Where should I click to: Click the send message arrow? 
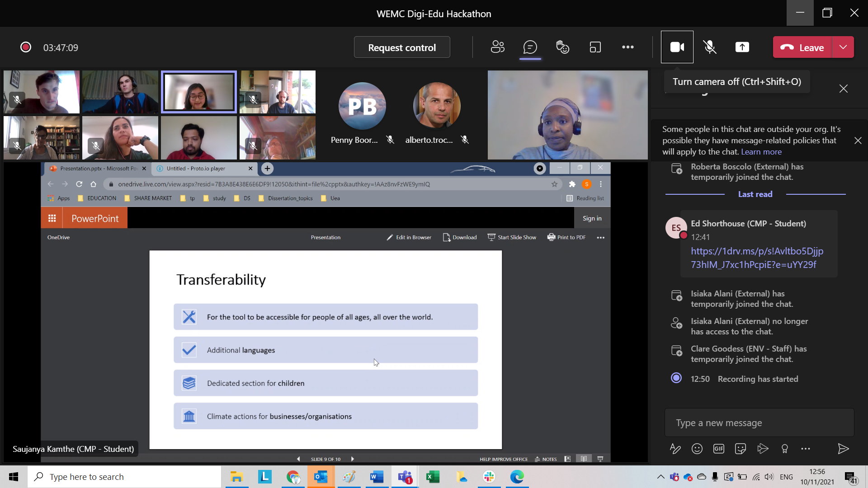pyautogui.click(x=843, y=449)
